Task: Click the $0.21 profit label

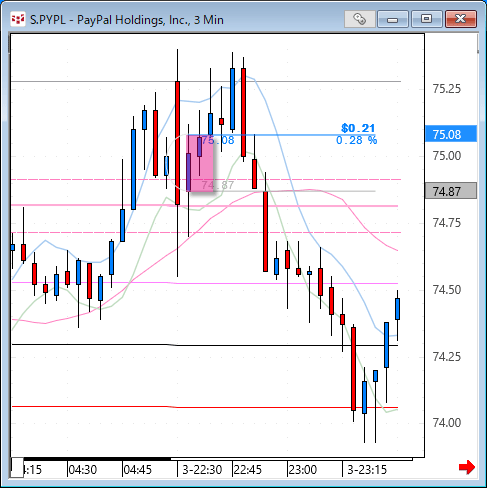Action: pyautogui.click(x=358, y=128)
